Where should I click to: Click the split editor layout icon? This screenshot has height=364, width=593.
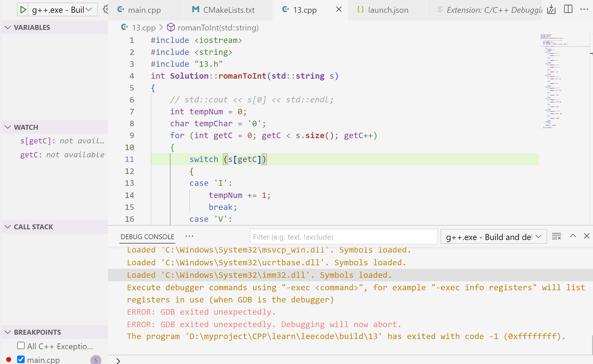pyautogui.click(x=568, y=10)
